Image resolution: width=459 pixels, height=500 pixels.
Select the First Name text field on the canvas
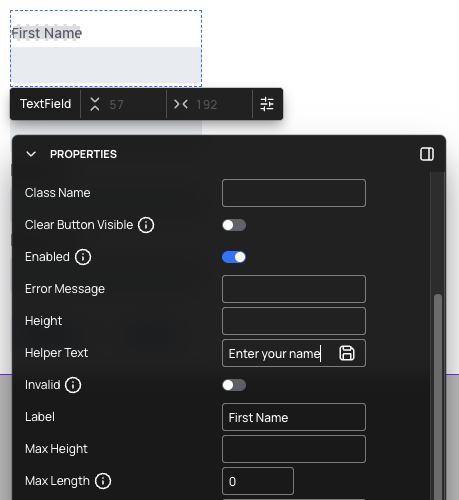tap(106, 65)
